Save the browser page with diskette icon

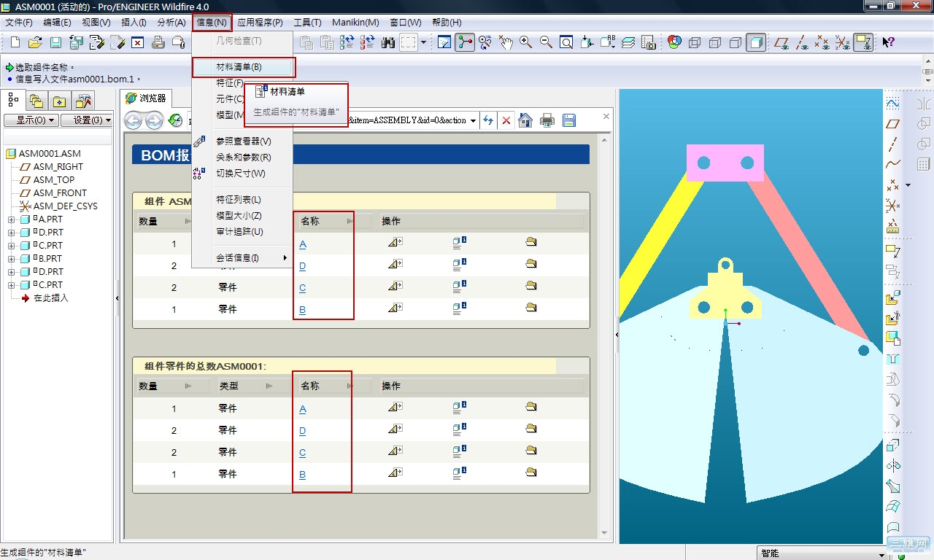pyautogui.click(x=569, y=120)
